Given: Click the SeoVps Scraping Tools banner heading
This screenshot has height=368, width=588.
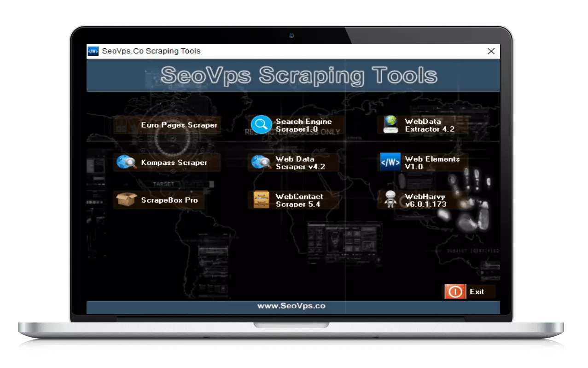Looking at the screenshot, I should click(x=299, y=75).
